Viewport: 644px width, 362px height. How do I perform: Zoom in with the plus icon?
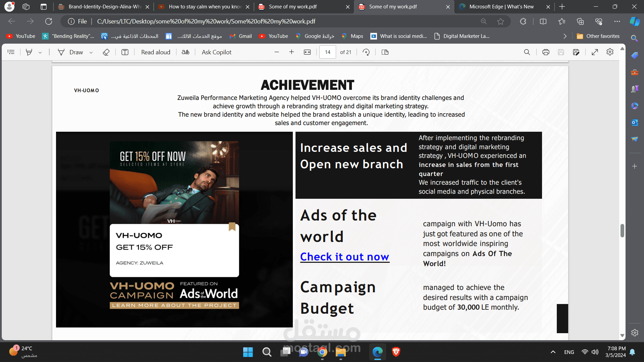[291, 52]
